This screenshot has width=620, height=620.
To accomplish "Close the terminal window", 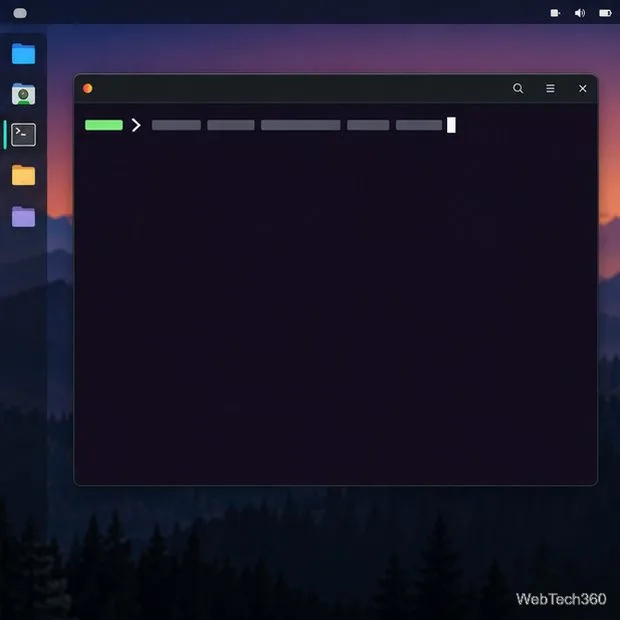I will point(582,89).
